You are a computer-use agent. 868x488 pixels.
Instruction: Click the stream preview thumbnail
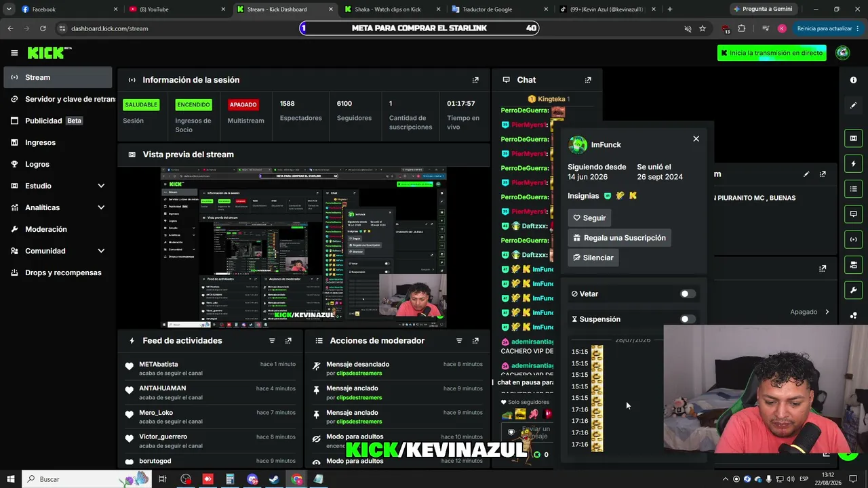(x=304, y=247)
